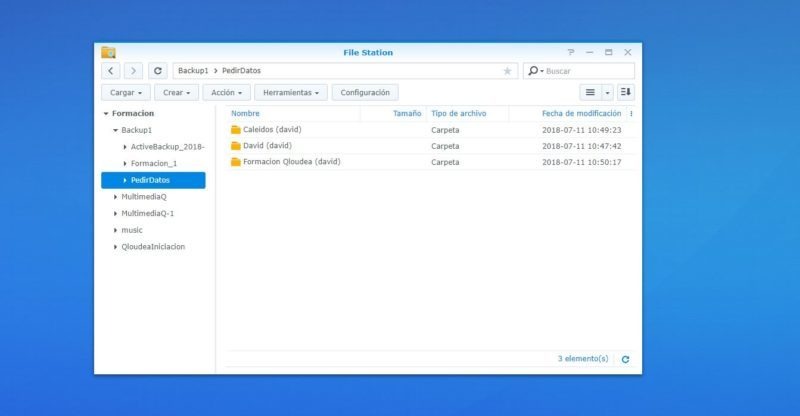Image resolution: width=800 pixels, height=416 pixels.
Task: Expand the QloudeaIniciacion folder arrow
Action: pos(115,247)
